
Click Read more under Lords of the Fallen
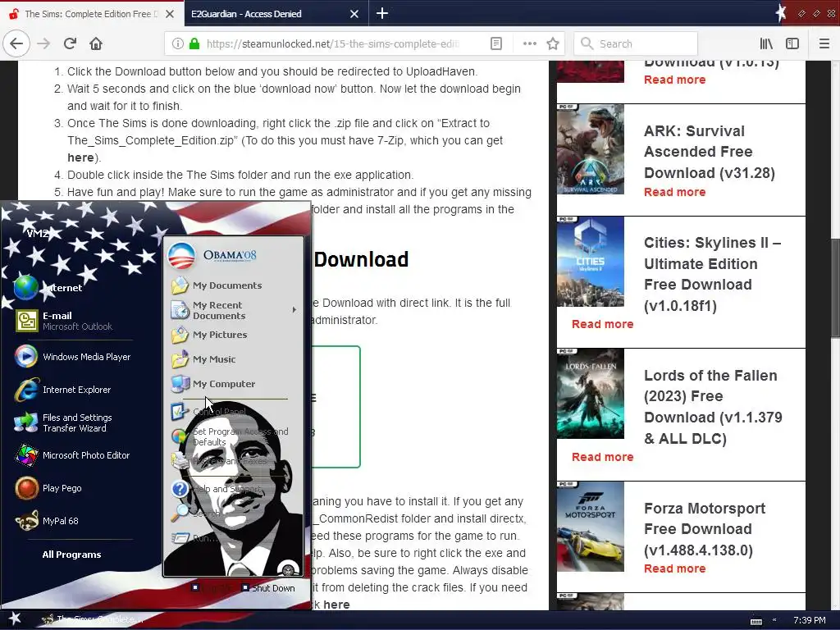click(x=602, y=457)
